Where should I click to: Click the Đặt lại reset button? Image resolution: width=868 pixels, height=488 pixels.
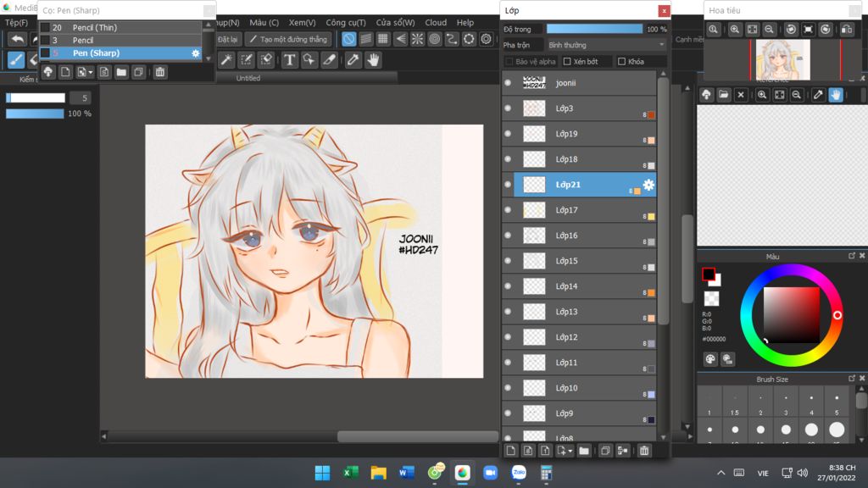coord(227,39)
